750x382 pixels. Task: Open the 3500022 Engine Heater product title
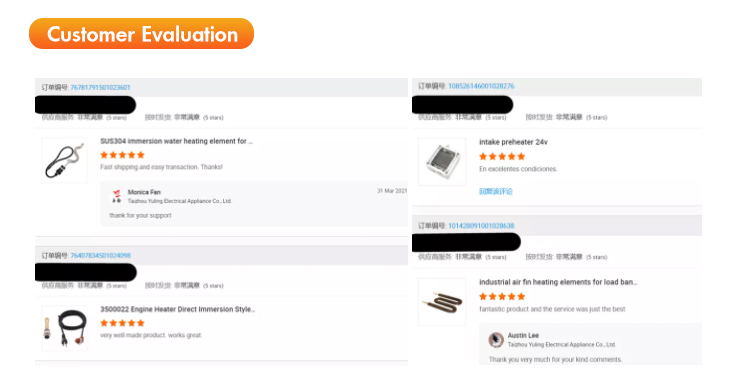[x=177, y=309]
